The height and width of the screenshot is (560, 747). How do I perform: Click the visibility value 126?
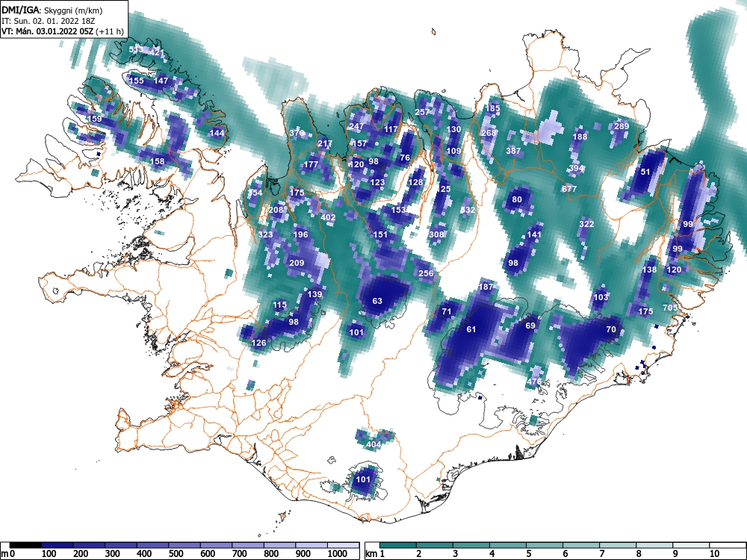(x=258, y=343)
